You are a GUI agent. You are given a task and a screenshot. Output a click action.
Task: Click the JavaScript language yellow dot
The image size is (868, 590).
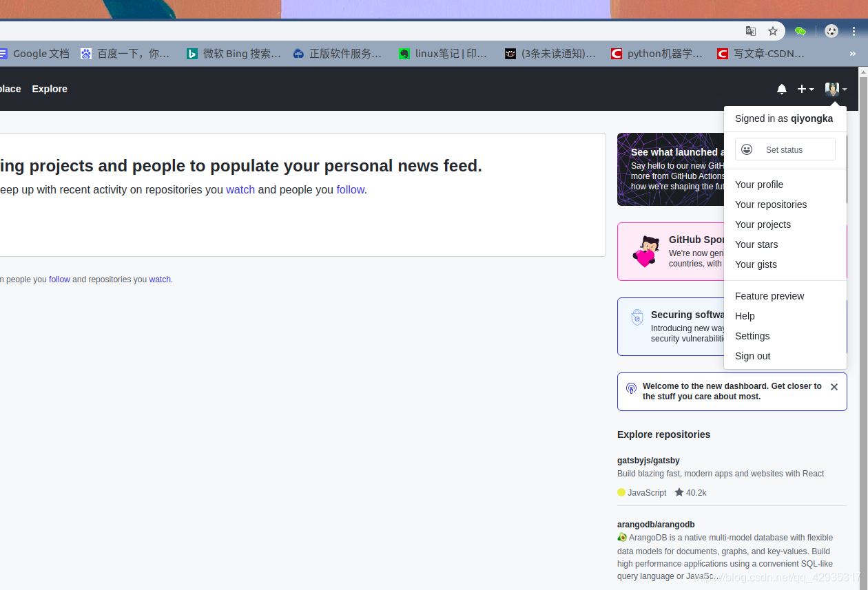point(621,492)
